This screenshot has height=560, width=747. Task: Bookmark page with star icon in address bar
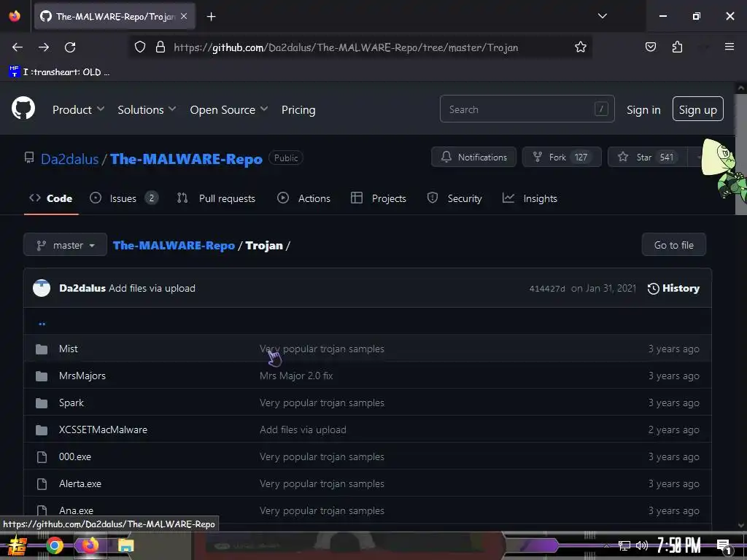click(580, 47)
